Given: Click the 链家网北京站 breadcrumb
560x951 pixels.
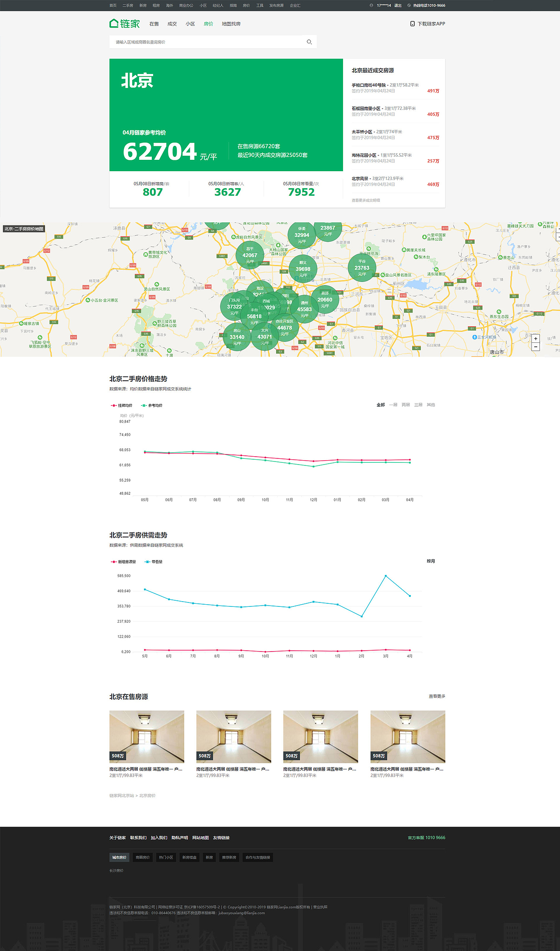Looking at the screenshot, I should click(x=122, y=796).
